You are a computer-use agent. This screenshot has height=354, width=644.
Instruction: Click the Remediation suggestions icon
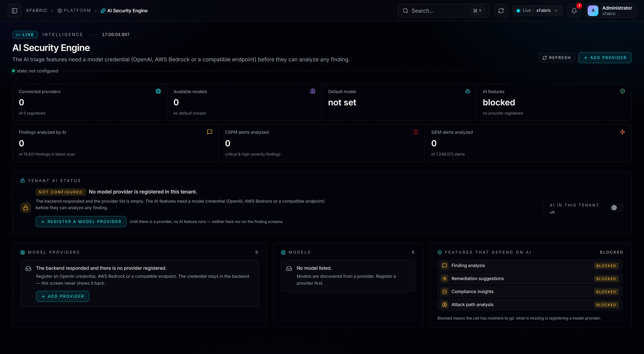point(445,278)
